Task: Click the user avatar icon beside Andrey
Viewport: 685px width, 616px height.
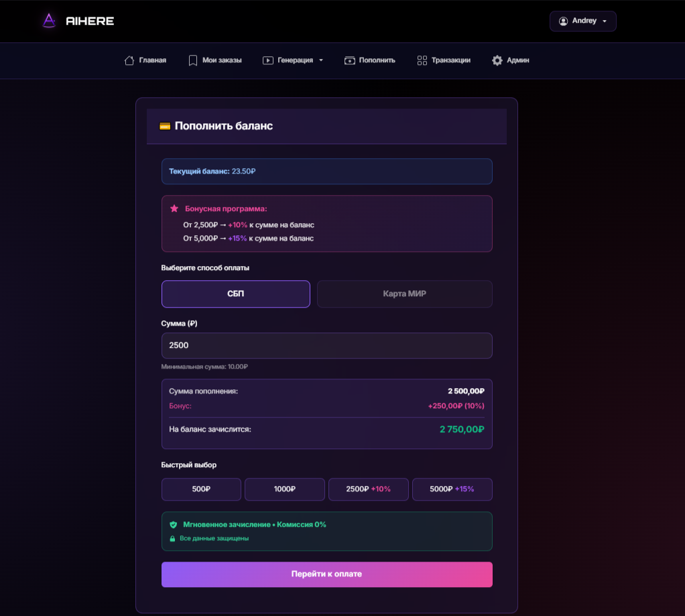Action: point(563,21)
